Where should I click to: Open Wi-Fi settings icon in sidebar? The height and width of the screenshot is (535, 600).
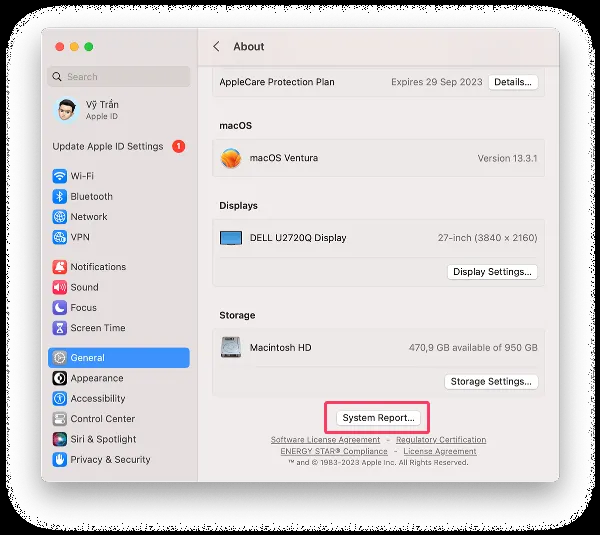tap(59, 176)
